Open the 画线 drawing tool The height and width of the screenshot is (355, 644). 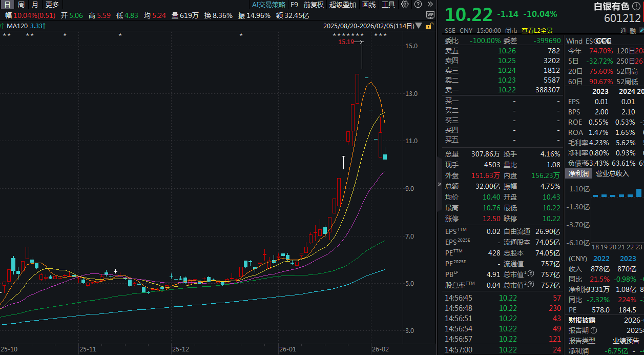point(368,5)
